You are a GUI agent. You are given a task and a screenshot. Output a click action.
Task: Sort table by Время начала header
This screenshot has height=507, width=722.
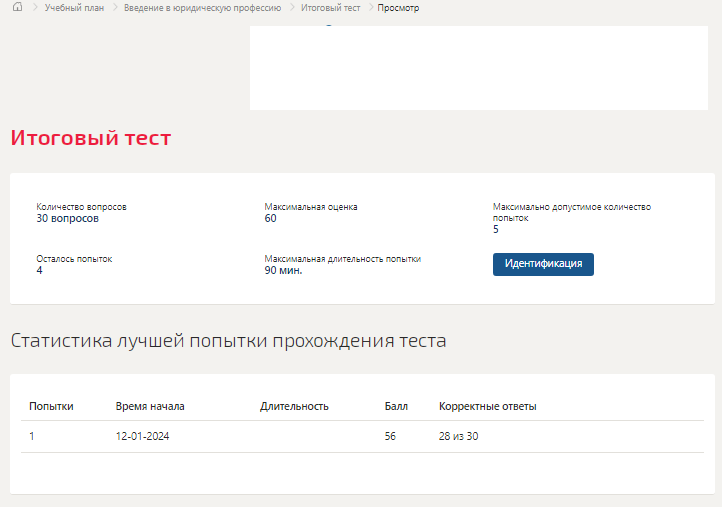150,406
